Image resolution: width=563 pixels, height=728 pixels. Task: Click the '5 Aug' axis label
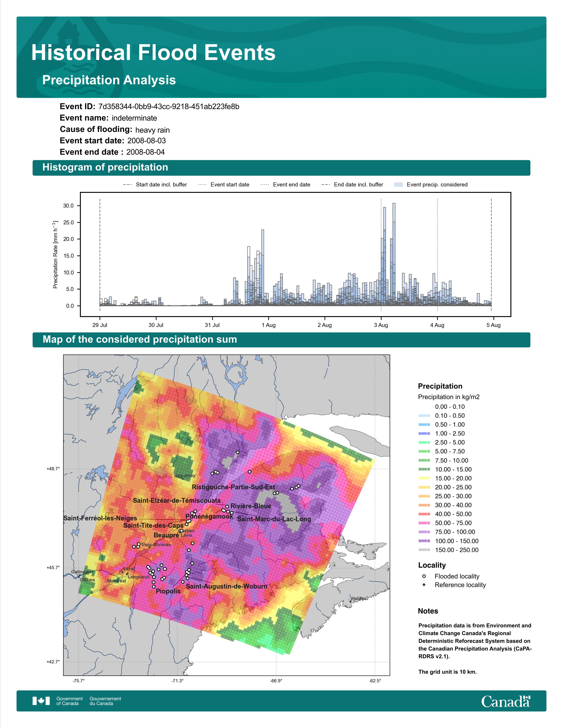click(494, 325)
